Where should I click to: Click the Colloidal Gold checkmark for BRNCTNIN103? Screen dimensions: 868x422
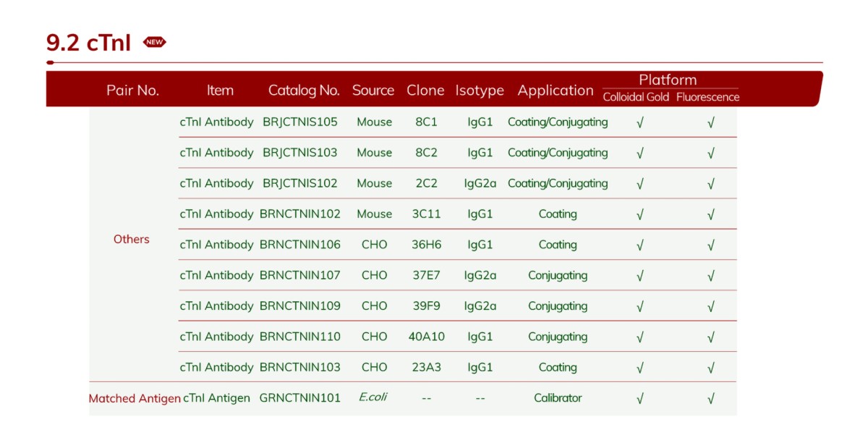(639, 367)
